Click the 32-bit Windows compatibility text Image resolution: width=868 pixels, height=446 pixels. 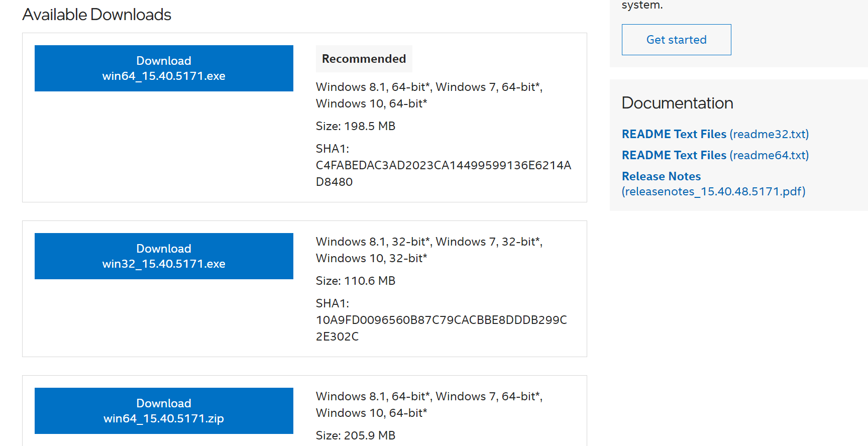click(429, 250)
